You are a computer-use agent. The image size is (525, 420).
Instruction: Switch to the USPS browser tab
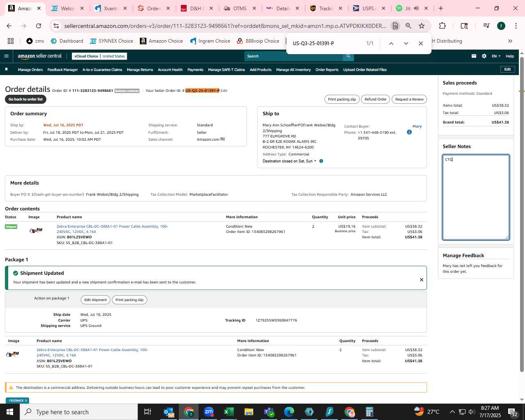click(368, 8)
